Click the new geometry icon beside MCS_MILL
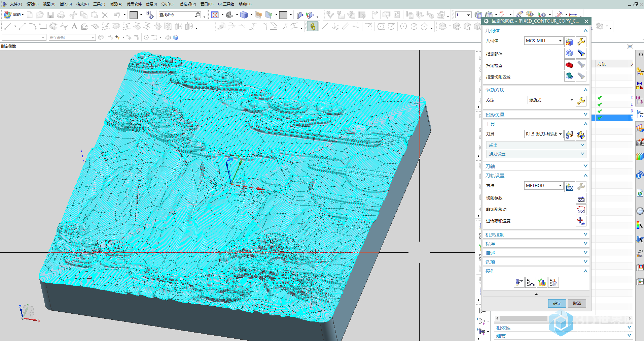Screen dimensions: 644x341 click(569, 42)
